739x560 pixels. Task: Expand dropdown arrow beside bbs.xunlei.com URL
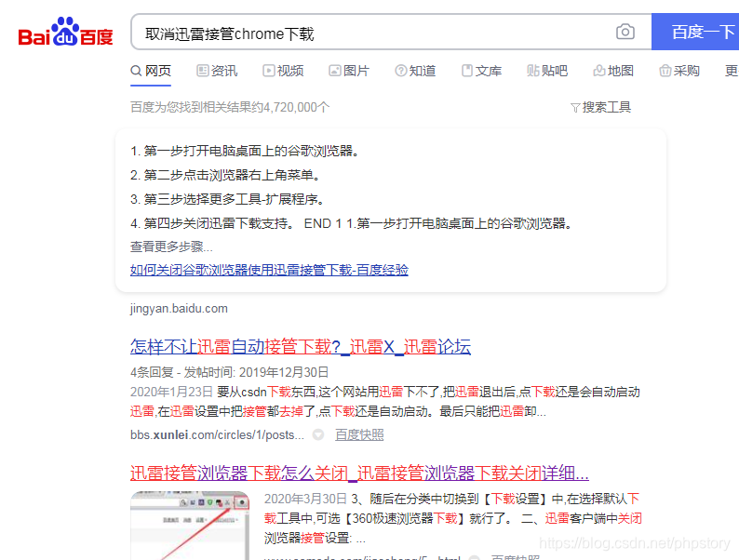[318, 434]
